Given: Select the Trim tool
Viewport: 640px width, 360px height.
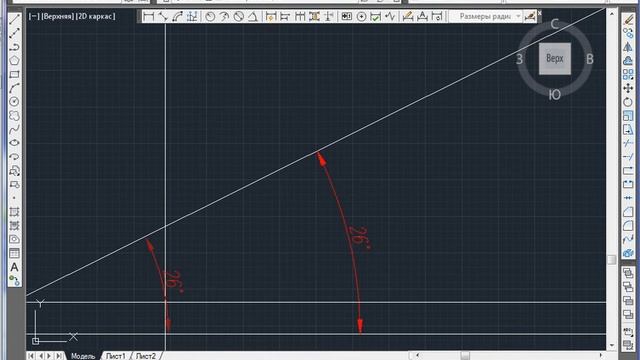Looking at the screenshot, I should (x=628, y=143).
